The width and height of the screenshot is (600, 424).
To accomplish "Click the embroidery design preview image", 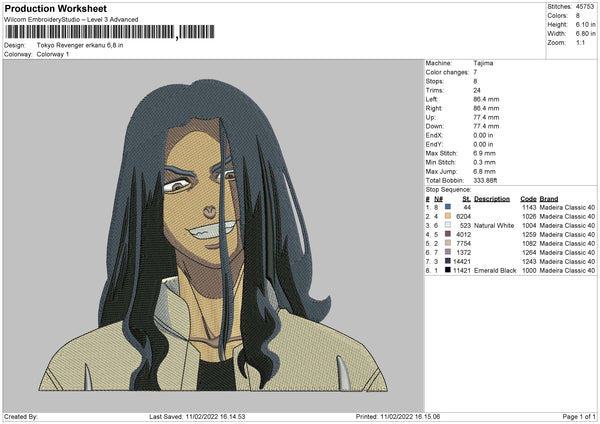I will pyautogui.click(x=213, y=235).
